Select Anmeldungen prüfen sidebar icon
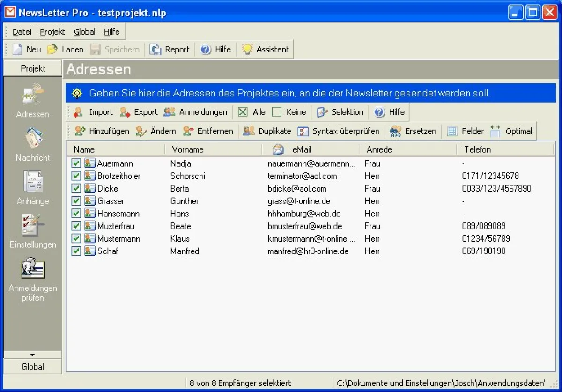The image size is (562, 392). tap(32, 269)
